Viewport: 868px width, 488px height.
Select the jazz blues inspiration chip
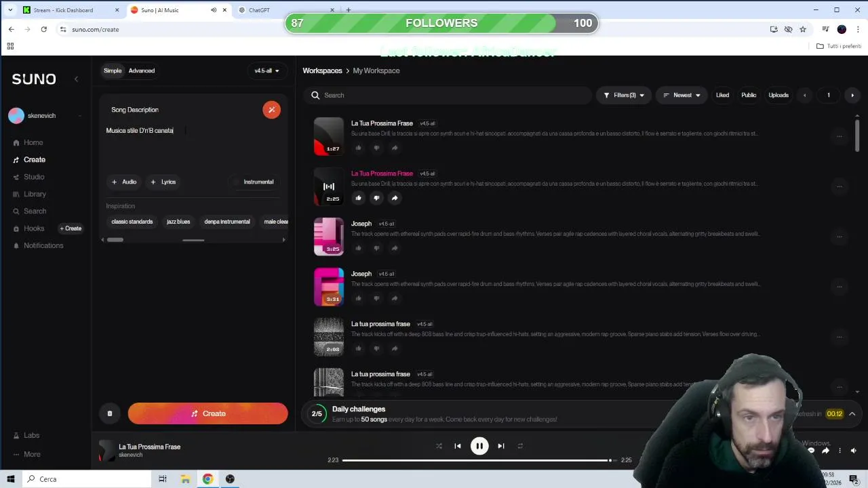(x=178, y=222)
